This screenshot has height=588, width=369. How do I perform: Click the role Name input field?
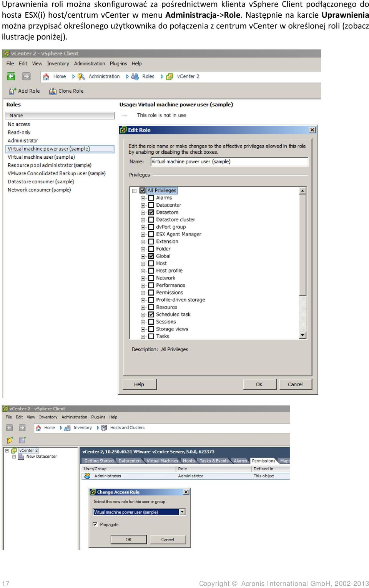click(229, 162)
